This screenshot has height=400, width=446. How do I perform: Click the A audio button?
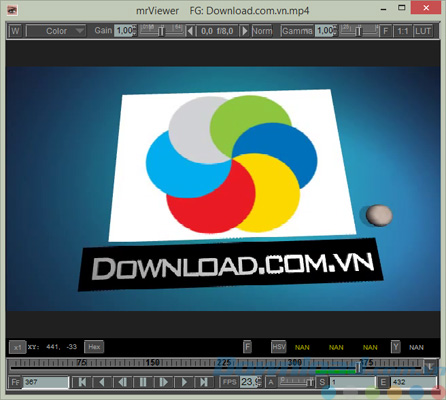coord(271,382)
